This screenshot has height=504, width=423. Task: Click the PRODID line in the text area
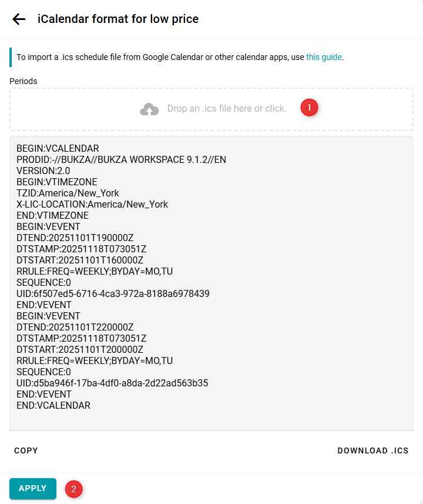tap(121, 159)
